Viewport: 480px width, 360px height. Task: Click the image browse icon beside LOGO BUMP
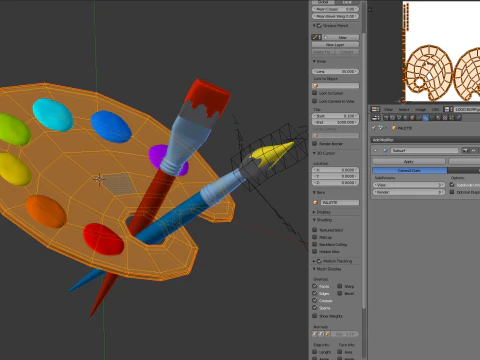point(448,109)
